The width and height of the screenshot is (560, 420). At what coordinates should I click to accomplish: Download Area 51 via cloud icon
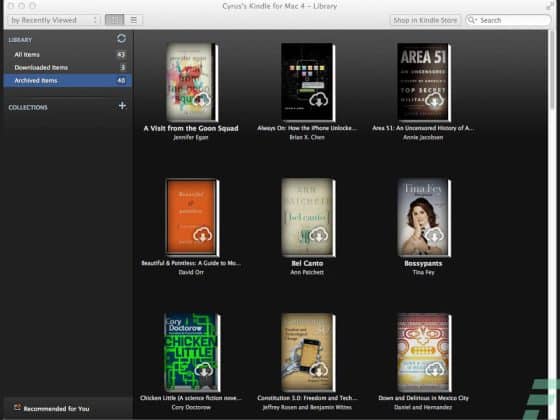coord(434,101)
